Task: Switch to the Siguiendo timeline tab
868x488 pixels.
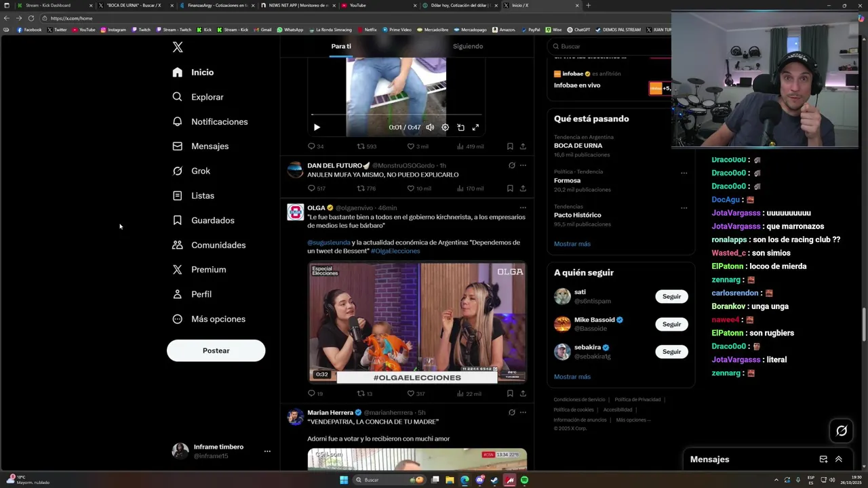Action: point(468,46)
